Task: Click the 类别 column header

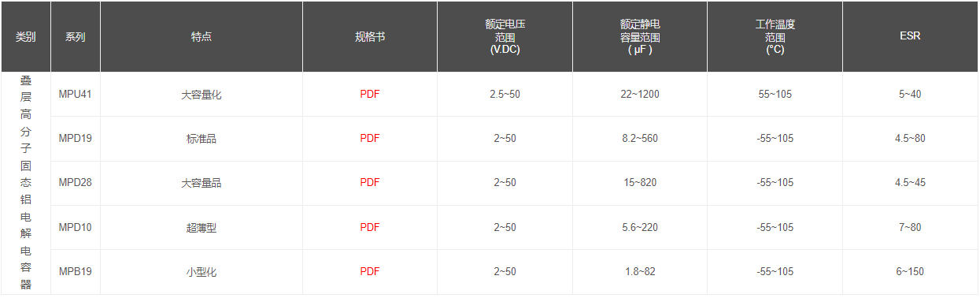Action: (x=26, y=36)
